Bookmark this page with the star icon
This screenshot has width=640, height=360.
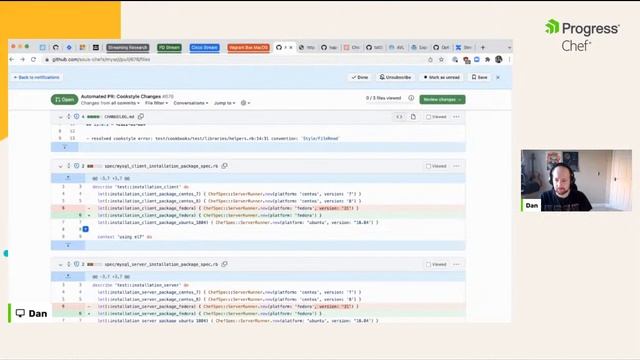(441, 60)
